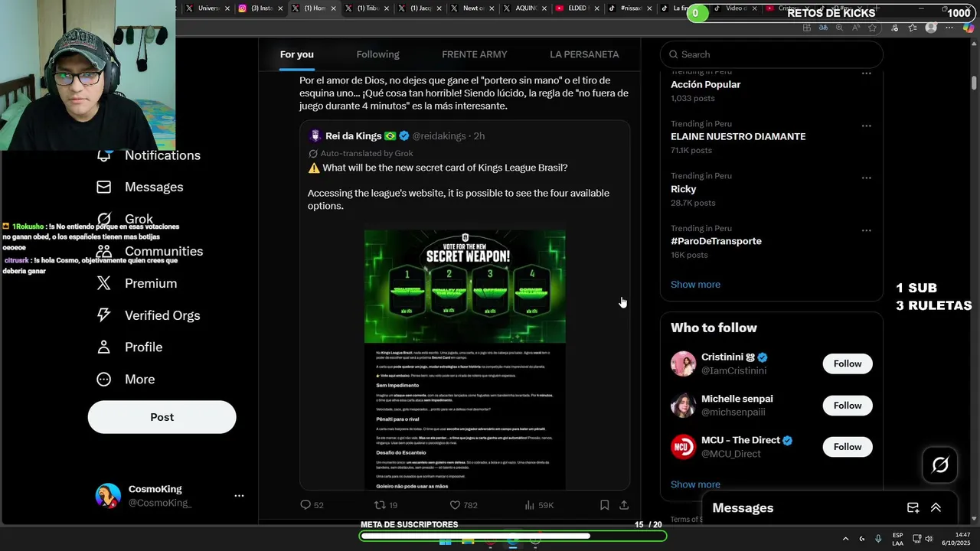Compose new message in Messages drawer
The width and height of the screenshot is (980, 551).
click(913, 507)
